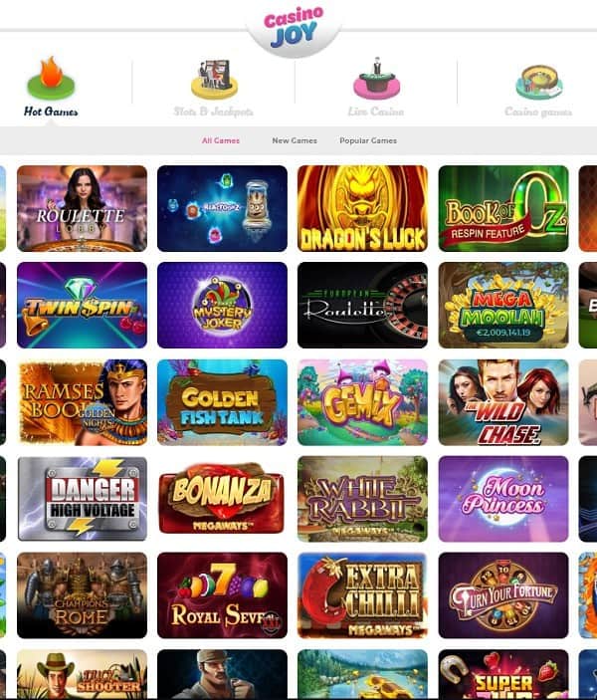The height and width of the screenshot is (700, 597).
Task: Play Danger High Voltage slot
Action: click(x=83, y=499)
